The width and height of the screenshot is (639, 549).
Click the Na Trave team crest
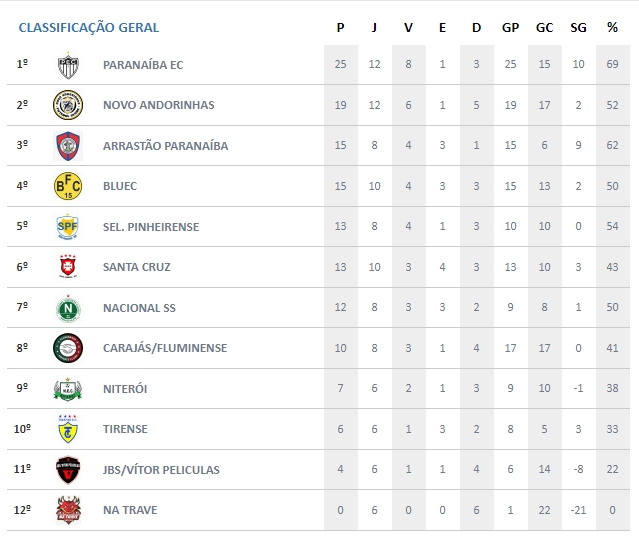point(67,510)
